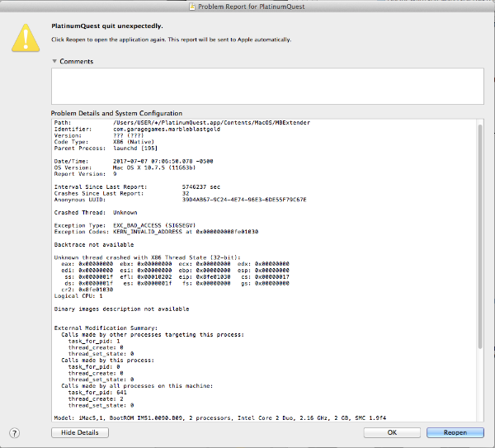The image size is (495, 448).
Task: Collapse the Comments disclosure triangle
Action: [54, 61]
